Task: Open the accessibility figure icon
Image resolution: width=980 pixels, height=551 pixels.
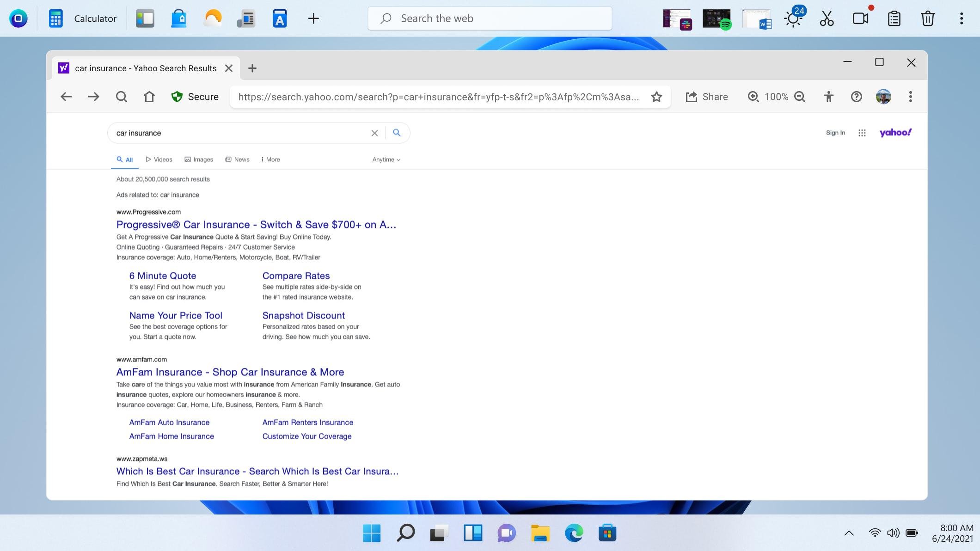Action: 828,97
